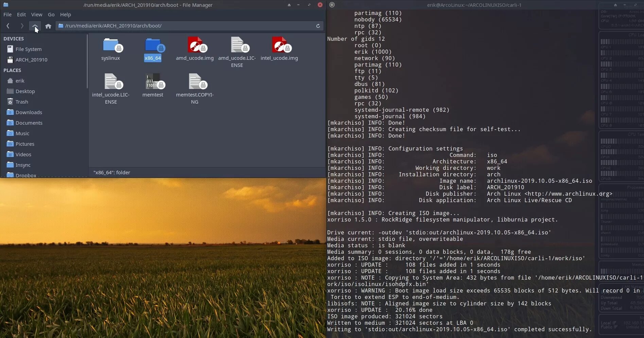Open the syslinux folder
The image size is (644, 338).
pos(111,49)
